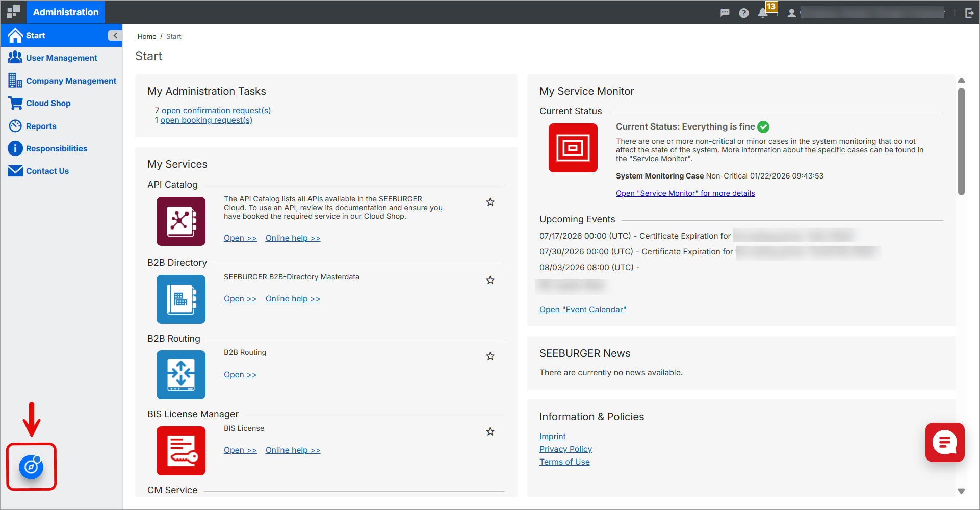This screenshot has height=510, width=980.
Task: Click the logout icon
Action: click(x=969, y=13)
